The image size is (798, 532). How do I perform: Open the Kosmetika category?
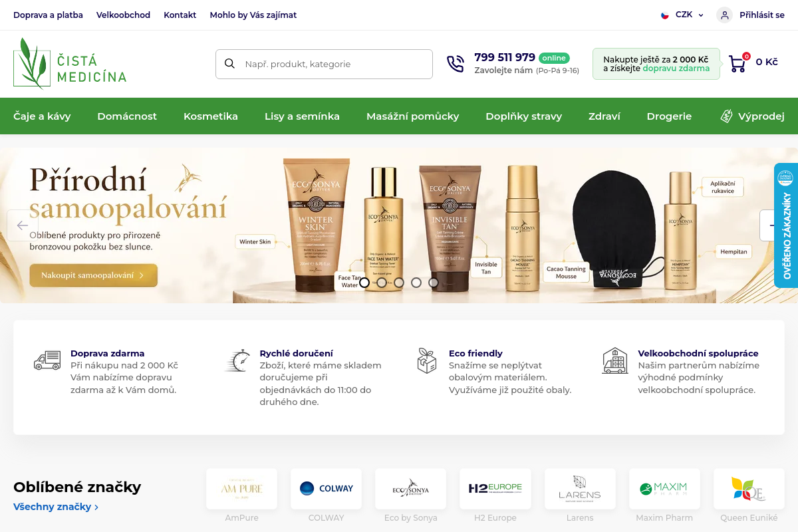point(211,116)
